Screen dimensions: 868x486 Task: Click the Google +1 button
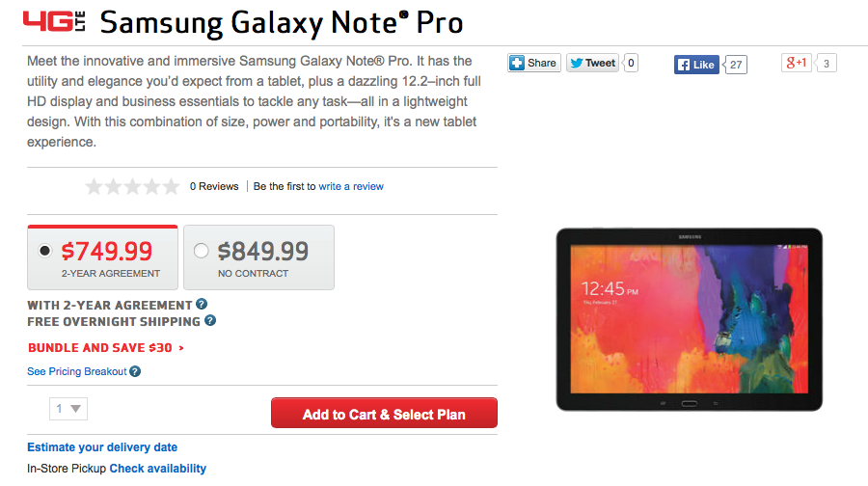[x=797, y=64]
